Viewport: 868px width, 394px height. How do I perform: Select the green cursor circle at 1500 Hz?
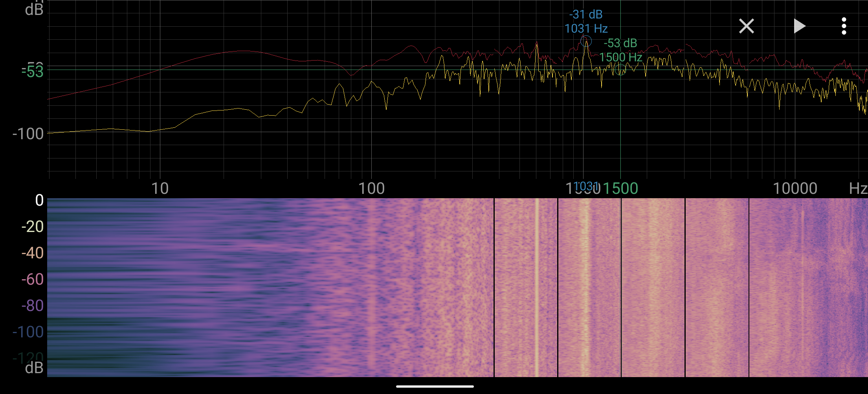click(x=620, y=70)
